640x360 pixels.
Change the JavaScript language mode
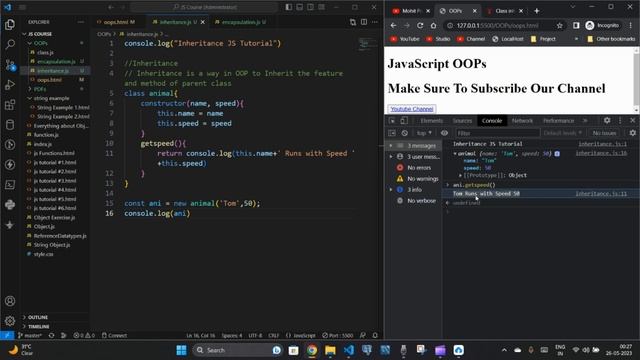[301, 335]
